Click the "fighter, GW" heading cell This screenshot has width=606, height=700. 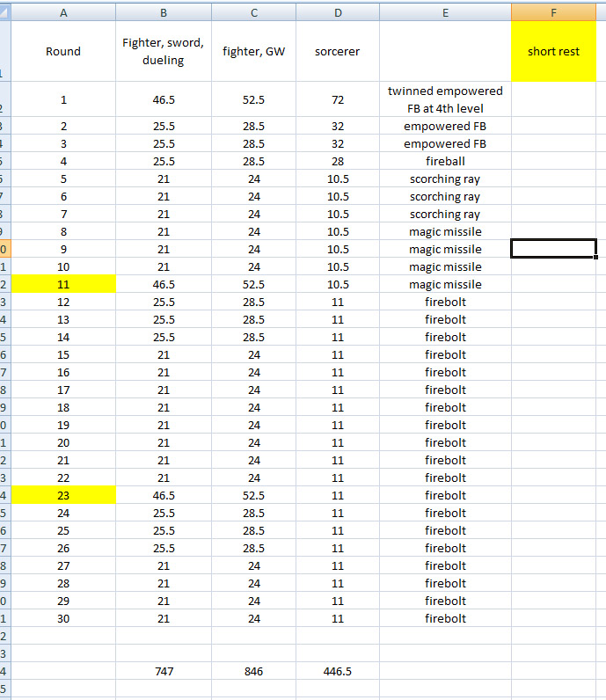(x=254, y=52)
